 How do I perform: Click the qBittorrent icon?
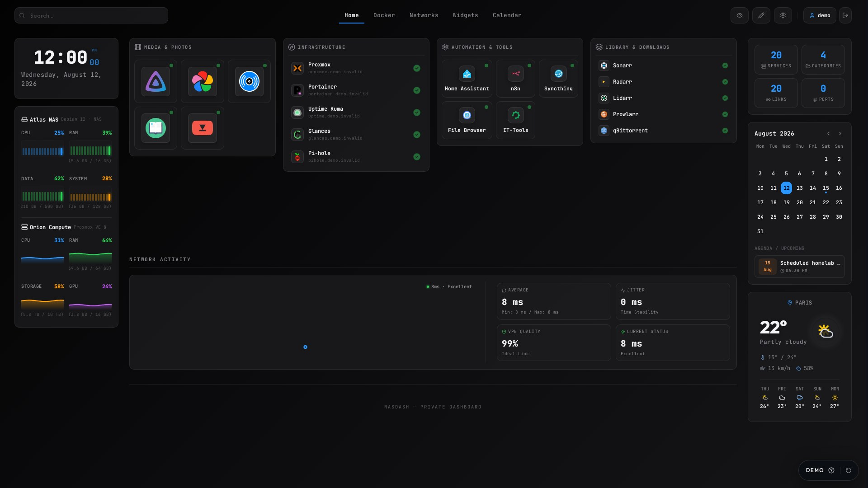click(x=604, y=131)
